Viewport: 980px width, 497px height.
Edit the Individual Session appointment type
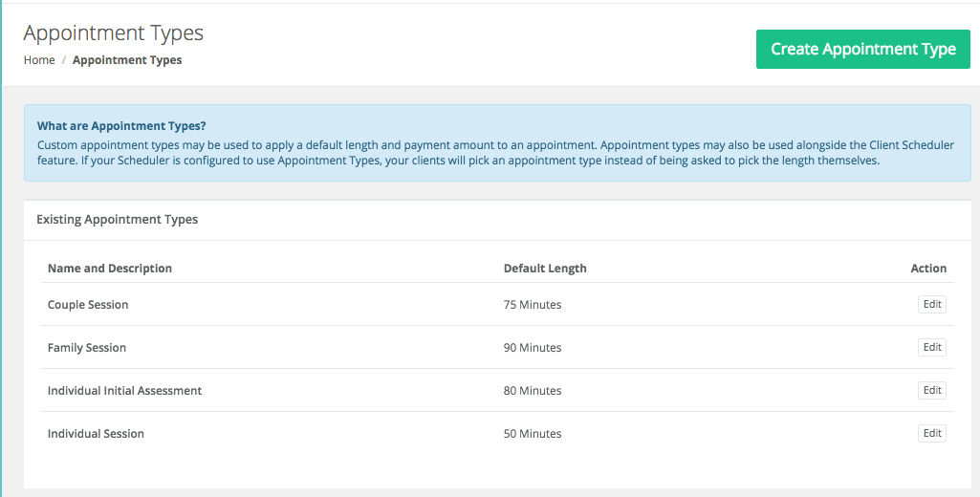(x=932, y=433)
